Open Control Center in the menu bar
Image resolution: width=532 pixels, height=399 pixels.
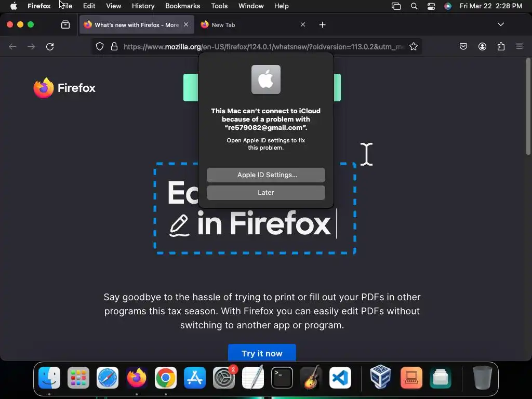(431, 6)
